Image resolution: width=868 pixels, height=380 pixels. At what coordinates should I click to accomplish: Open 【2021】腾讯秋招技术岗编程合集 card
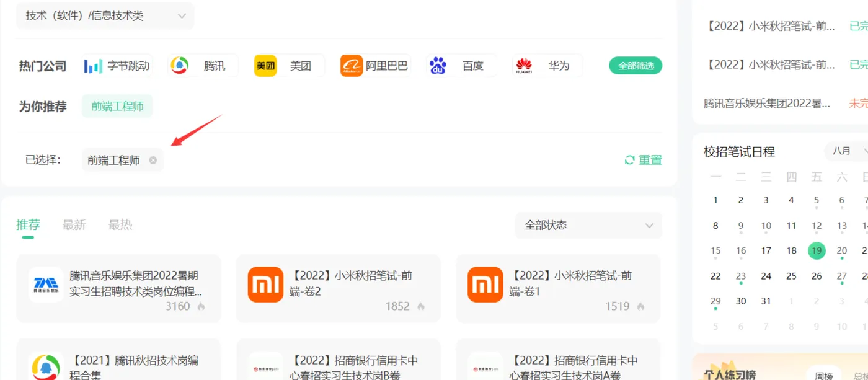click(x=118, y=360)
